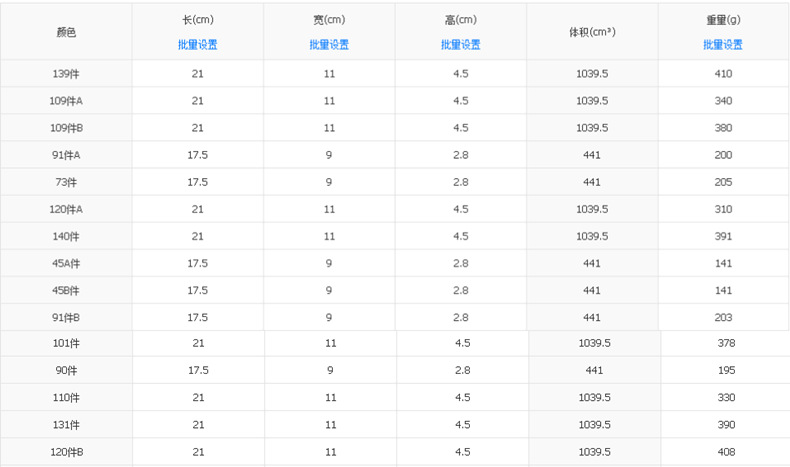Screen dimensions: 790x467
Task: Click weight value 200 in 91件A row
Action: pos(723,156)
